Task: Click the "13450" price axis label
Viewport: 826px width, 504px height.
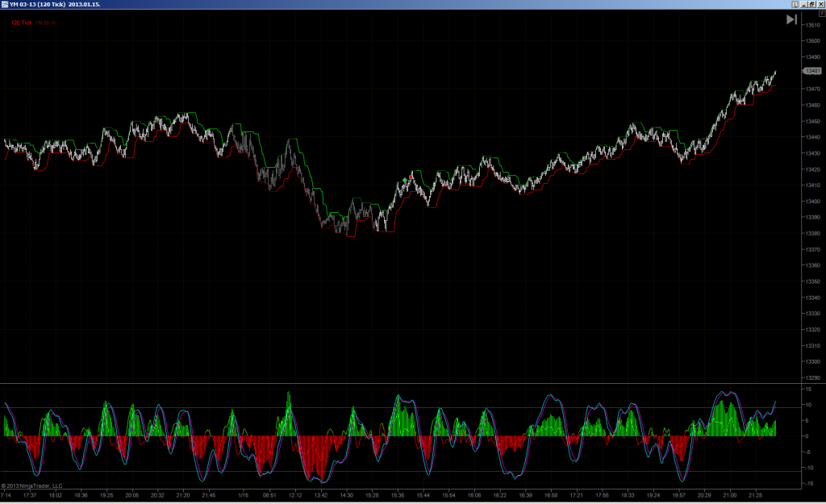Action: [x=812, y=121]
